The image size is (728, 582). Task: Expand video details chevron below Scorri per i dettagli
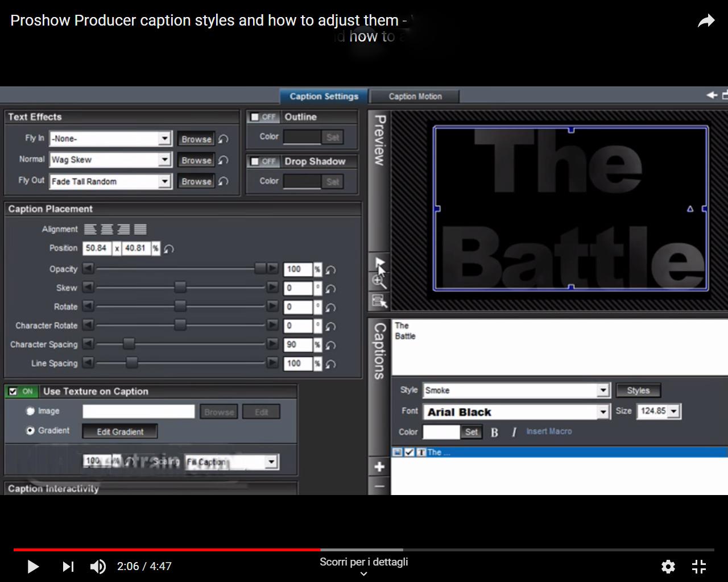pos(364,573)
